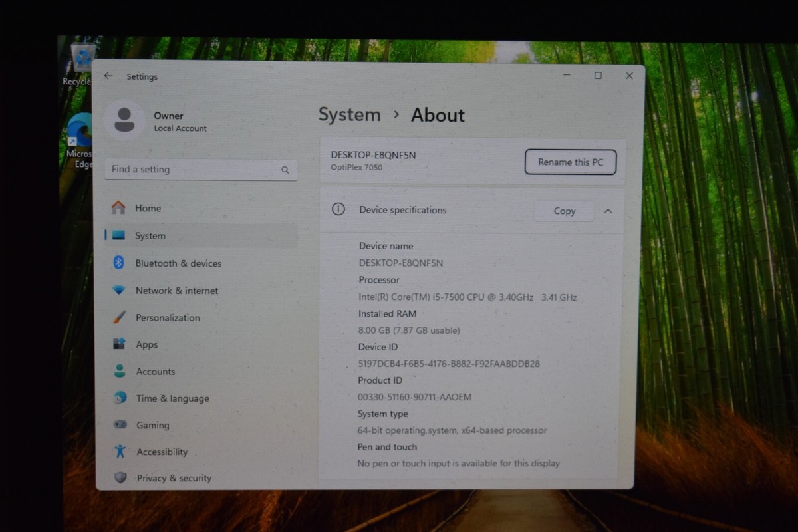Open Bluetooth & devices settings
Screen dimensions: 798x532
[x=201, y=263]
